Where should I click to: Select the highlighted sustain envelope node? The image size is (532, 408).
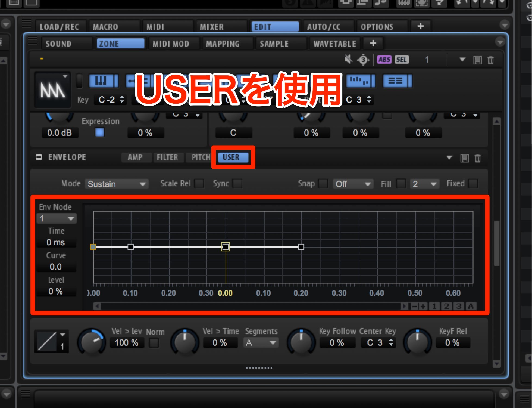click(225, 247)
